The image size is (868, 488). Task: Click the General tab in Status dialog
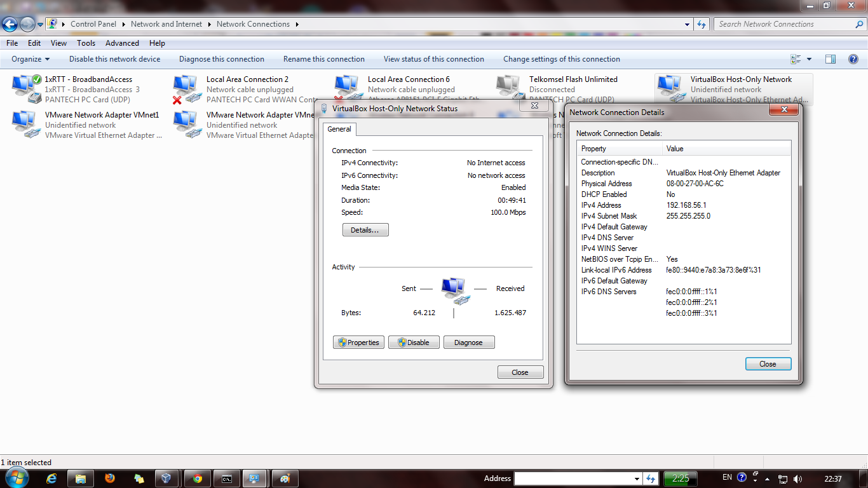coord(339,129)
